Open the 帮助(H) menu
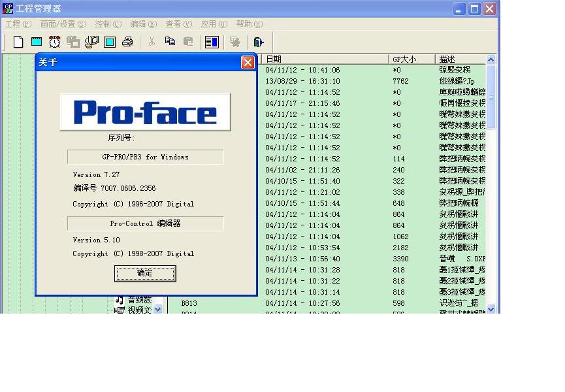The height and width of the screenshot is (392, 565). point(248,24)
